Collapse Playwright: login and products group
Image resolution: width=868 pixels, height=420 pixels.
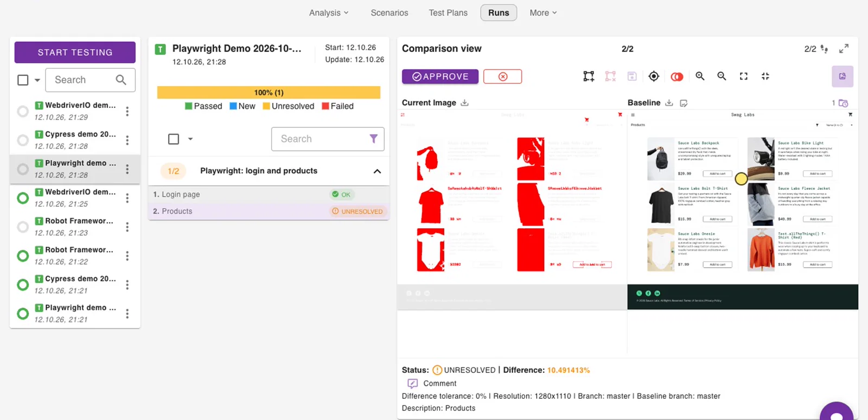[x=377, y=171]
